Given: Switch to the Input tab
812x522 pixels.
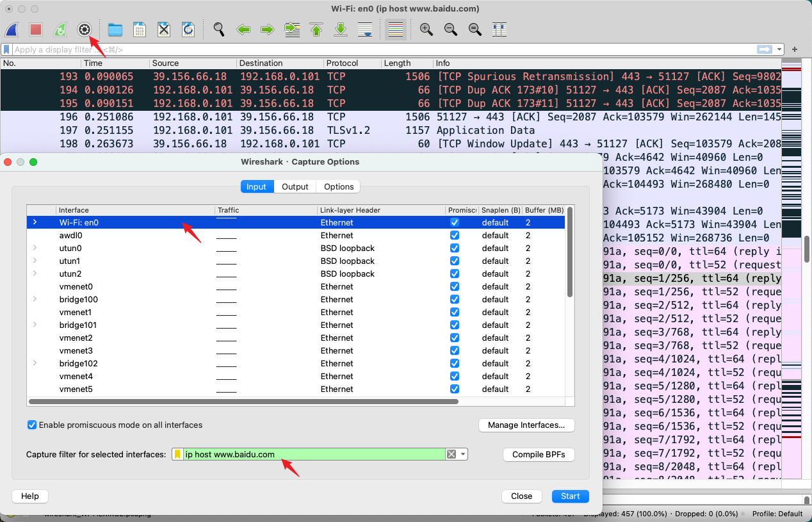Looking at the screenshot, I should coord(256,186).
